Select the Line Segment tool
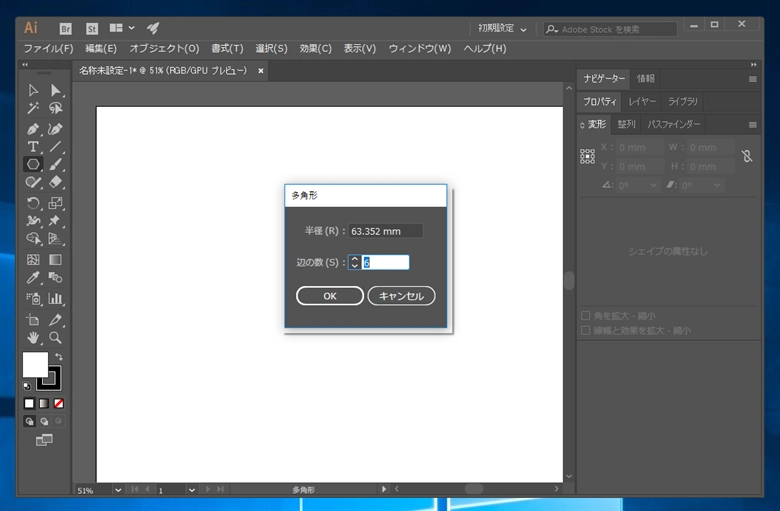This screenshot has width=780, height=511. coord(55,146)
